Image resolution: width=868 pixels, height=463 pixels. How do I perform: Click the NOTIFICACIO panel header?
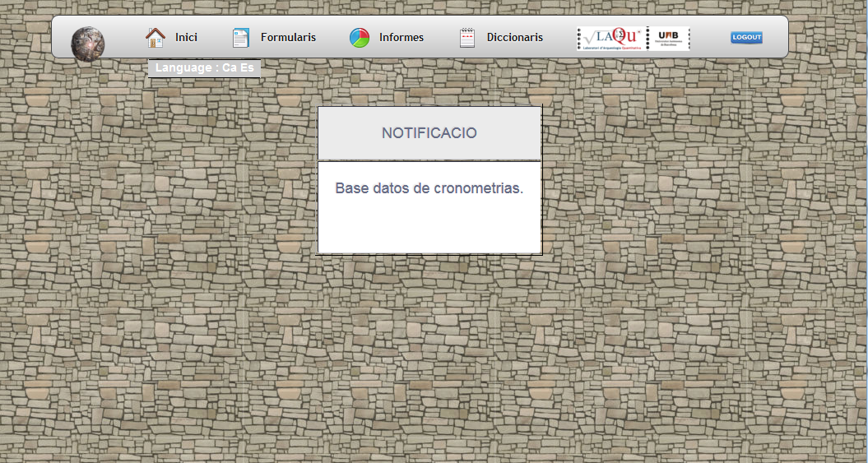pos(429,133)
